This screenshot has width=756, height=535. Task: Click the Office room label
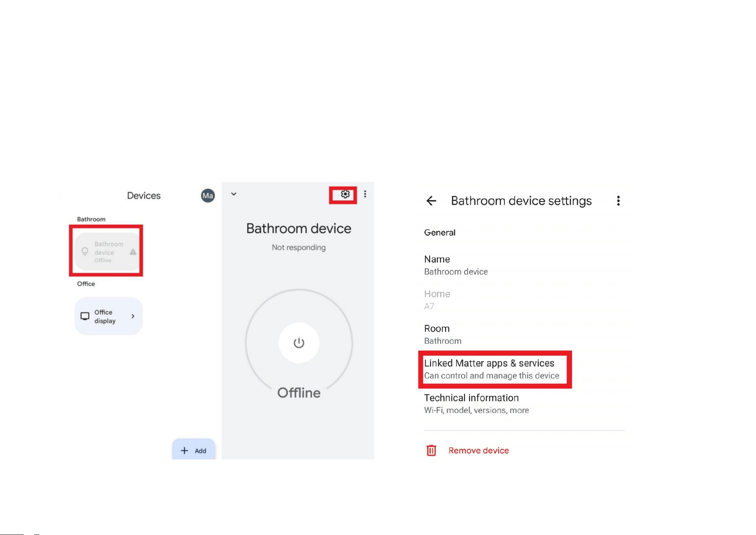click(86, 284)
